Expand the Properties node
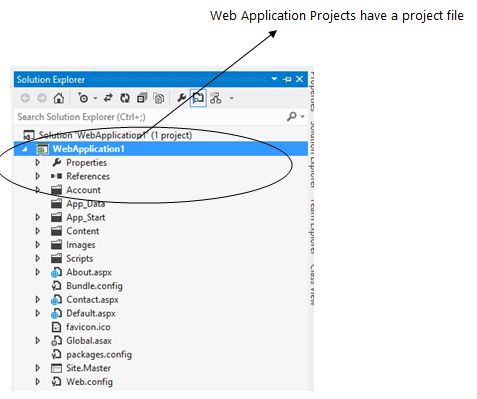This screenshot has width=477, height=399. click(x=38, y=162)
